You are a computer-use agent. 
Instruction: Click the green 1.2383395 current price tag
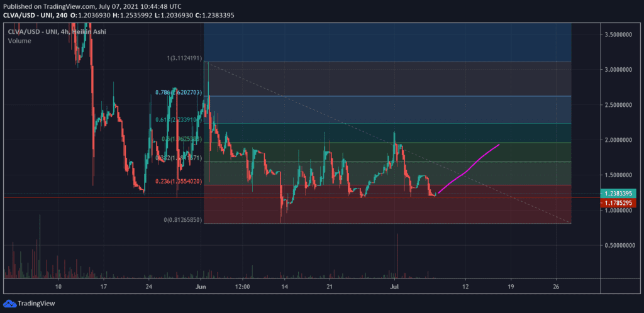coord(617,194)
